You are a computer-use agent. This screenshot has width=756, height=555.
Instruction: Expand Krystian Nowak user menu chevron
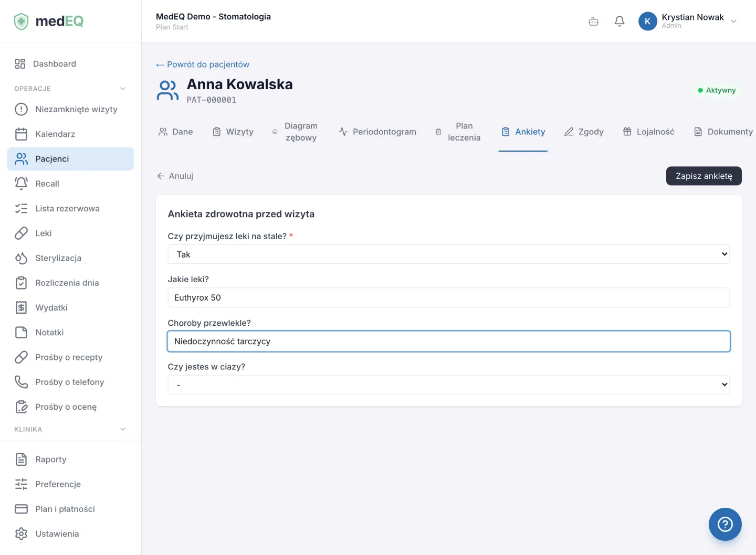coord(733,22)
